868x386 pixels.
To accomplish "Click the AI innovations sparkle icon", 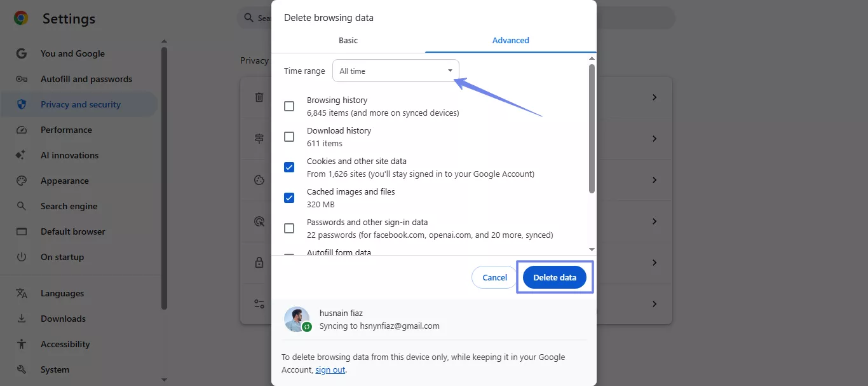I will pyautogui.click(x=21, y=155).
